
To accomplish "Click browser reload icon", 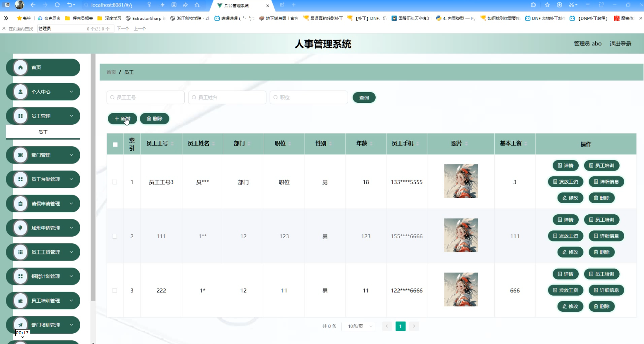I will pyautogui.click(x=57, y=5).
